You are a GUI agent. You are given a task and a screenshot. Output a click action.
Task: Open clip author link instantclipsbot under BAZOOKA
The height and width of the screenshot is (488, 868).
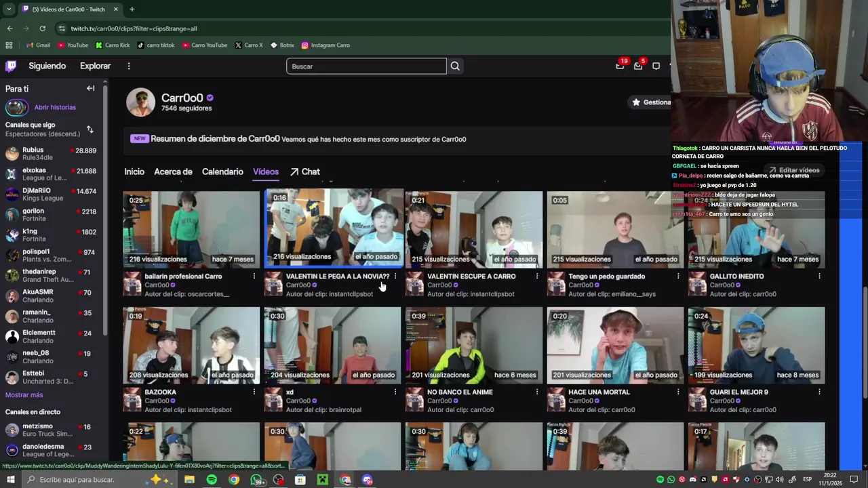point(210,410)
